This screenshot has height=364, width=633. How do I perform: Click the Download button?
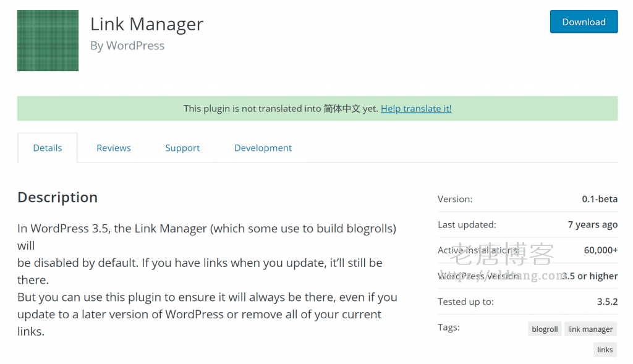[x=584, y=21]
